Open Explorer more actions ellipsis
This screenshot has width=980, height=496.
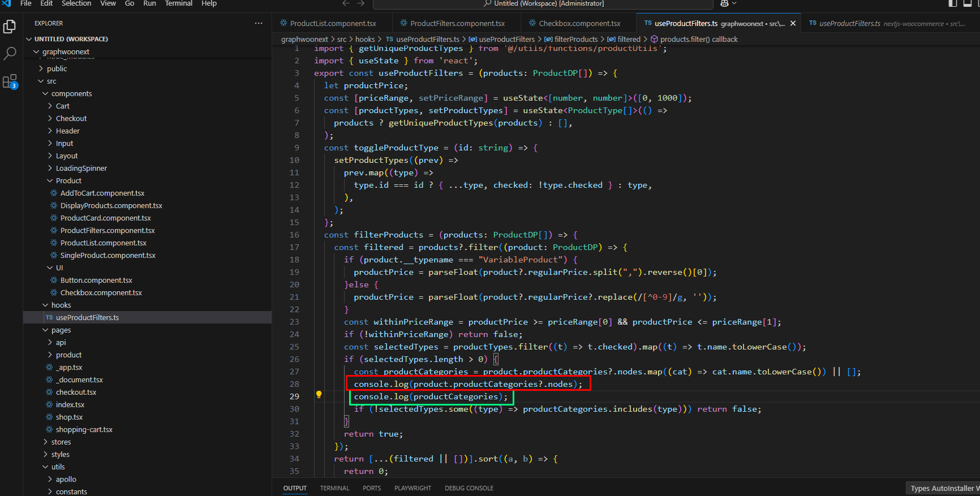coord(259,23)
